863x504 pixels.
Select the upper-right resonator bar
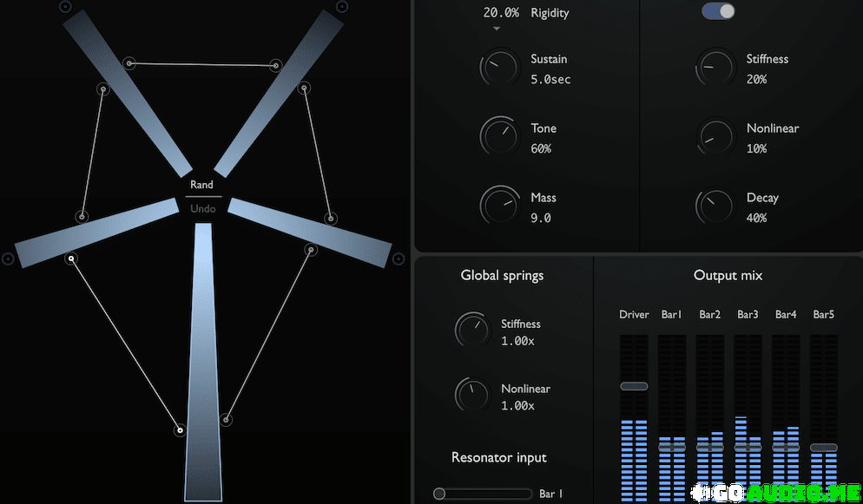279,93
